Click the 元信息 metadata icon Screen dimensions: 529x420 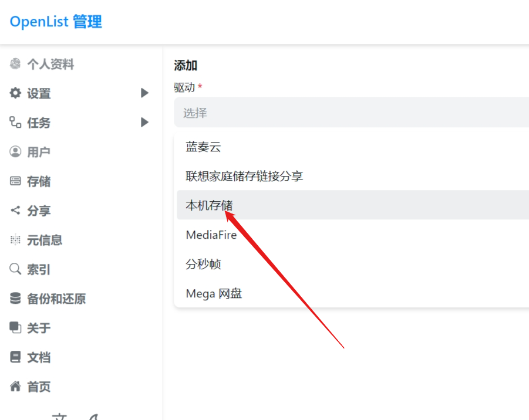15,240
